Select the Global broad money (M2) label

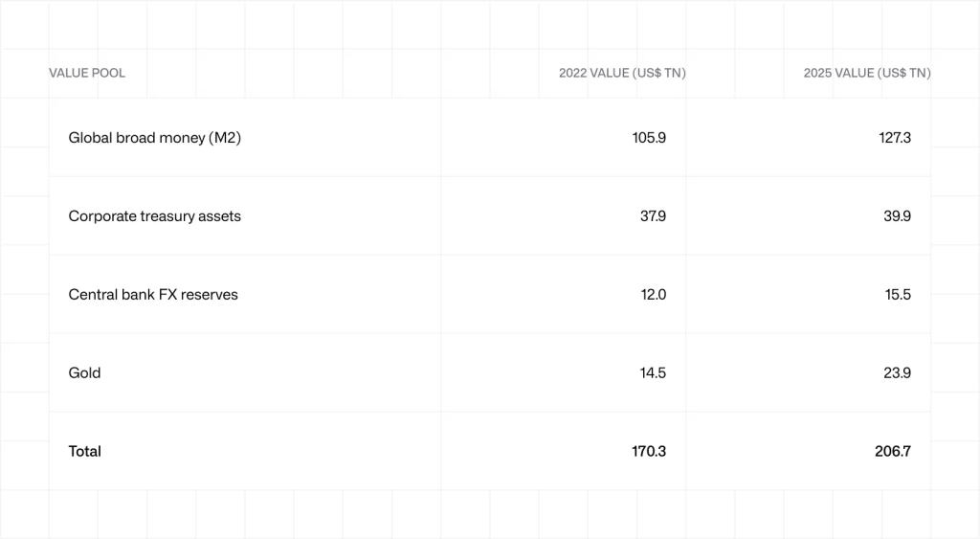pos(154,138)
